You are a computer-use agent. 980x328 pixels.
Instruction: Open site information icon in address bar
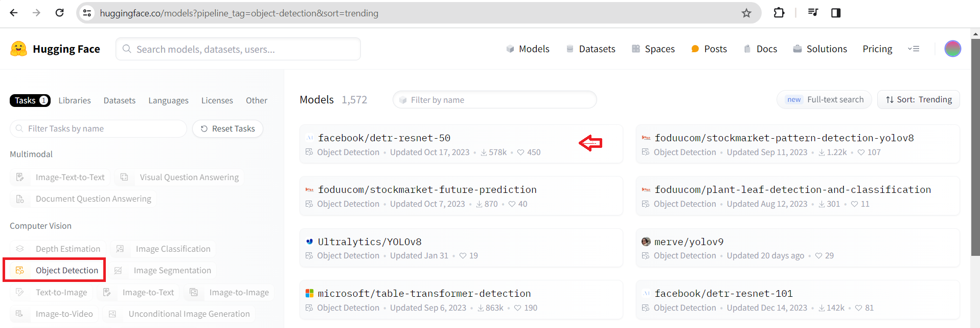87,13
